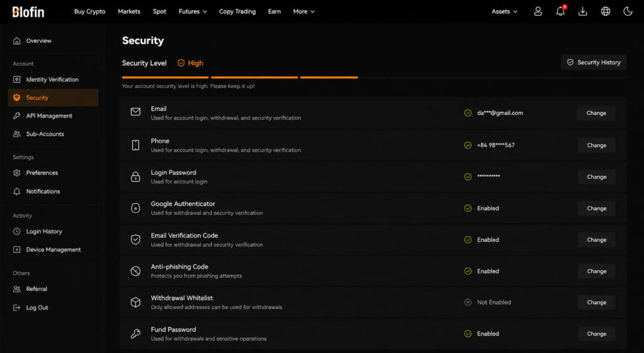644x353 pixels.
Task: Change the Email address
Action: point(596,113)
